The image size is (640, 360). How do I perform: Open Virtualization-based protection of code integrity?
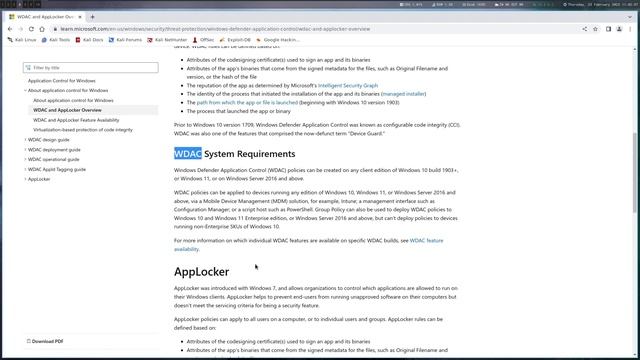click(83, 130)
